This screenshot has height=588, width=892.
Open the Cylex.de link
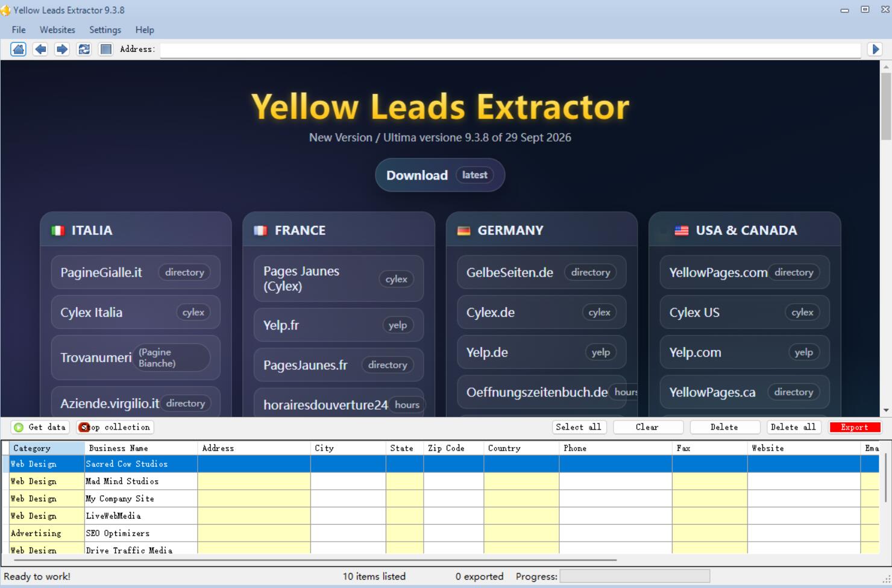tap(542, 312)
